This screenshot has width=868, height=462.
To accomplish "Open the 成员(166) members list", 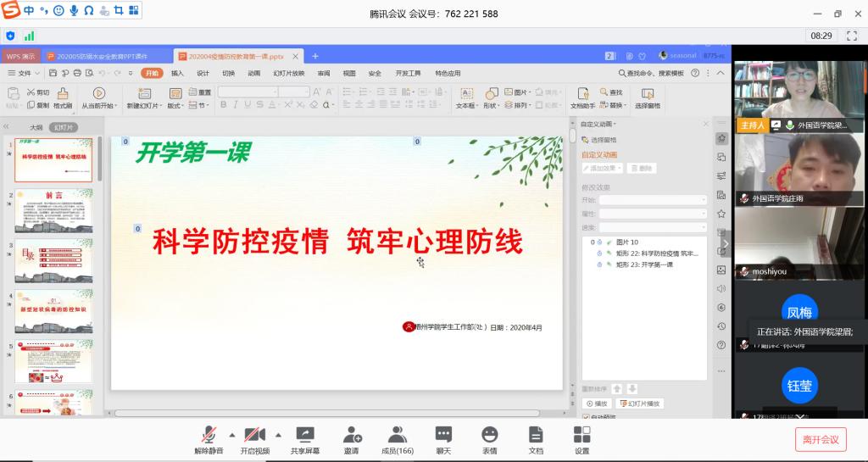I will pyautogui.click(x=398, y=440).
